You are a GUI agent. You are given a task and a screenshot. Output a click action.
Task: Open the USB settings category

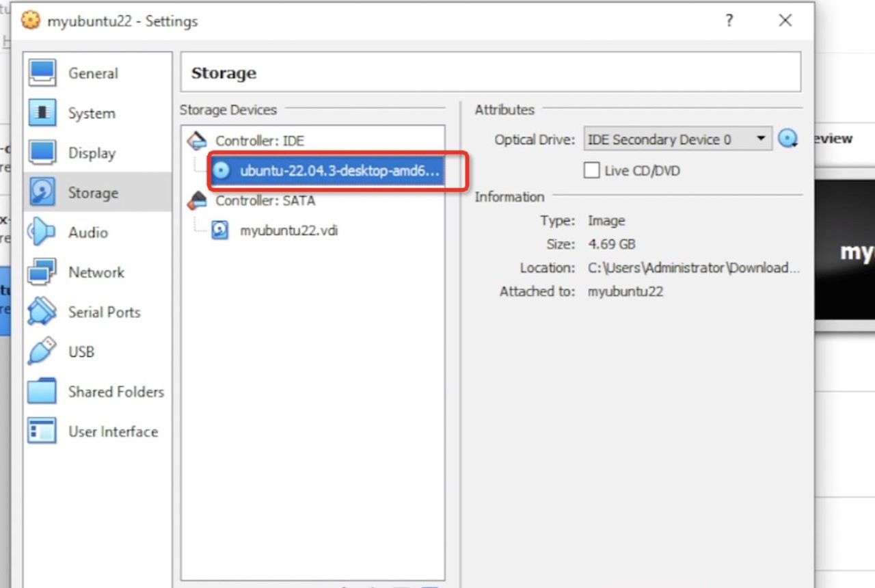(97, 351)
